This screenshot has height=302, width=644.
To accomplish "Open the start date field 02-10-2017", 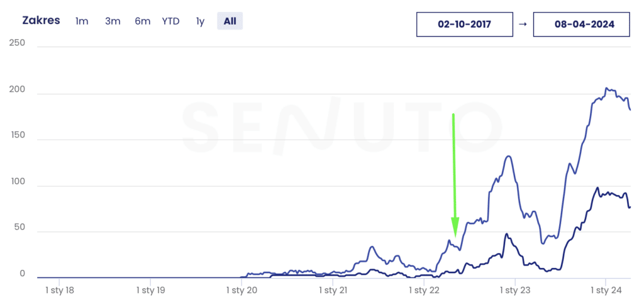I will (464, 25).
